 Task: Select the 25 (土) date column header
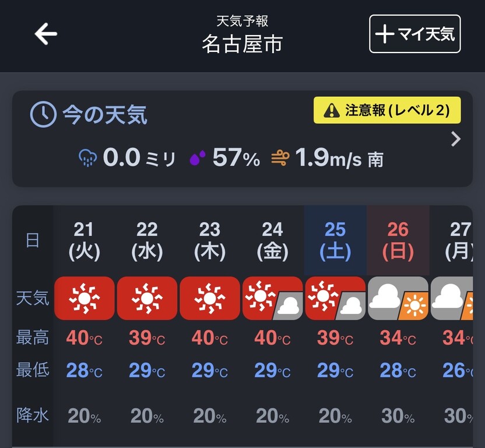click(335, 240)
